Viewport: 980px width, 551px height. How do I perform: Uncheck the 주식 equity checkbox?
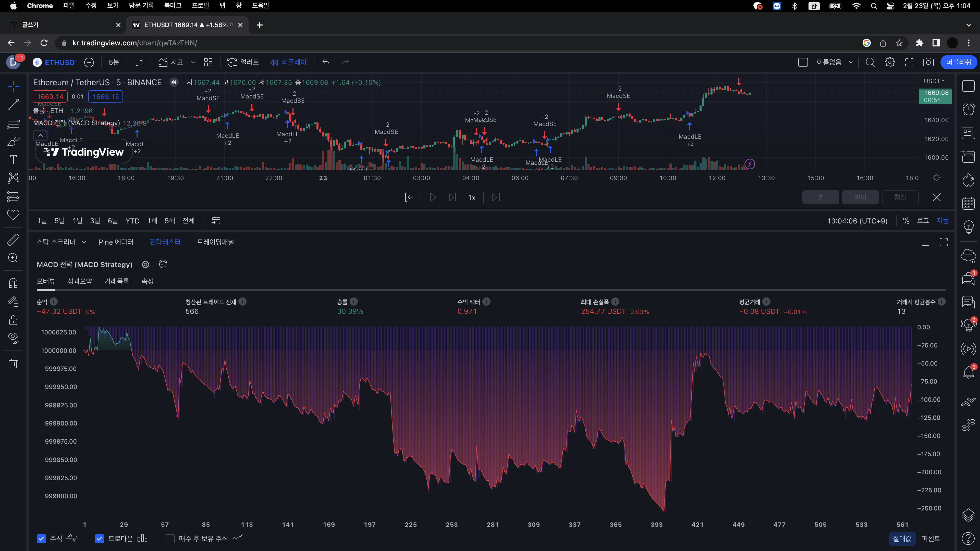tap(41, 539)
